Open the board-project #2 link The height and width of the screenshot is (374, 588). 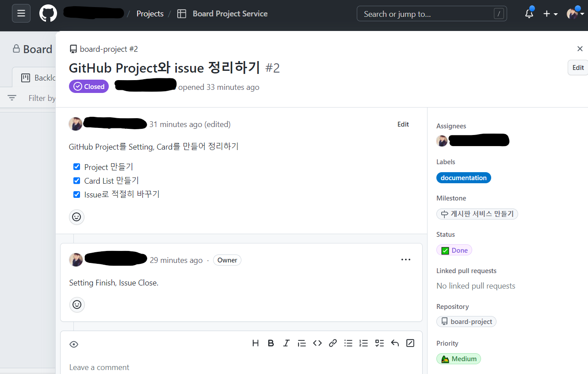point(109,49)
